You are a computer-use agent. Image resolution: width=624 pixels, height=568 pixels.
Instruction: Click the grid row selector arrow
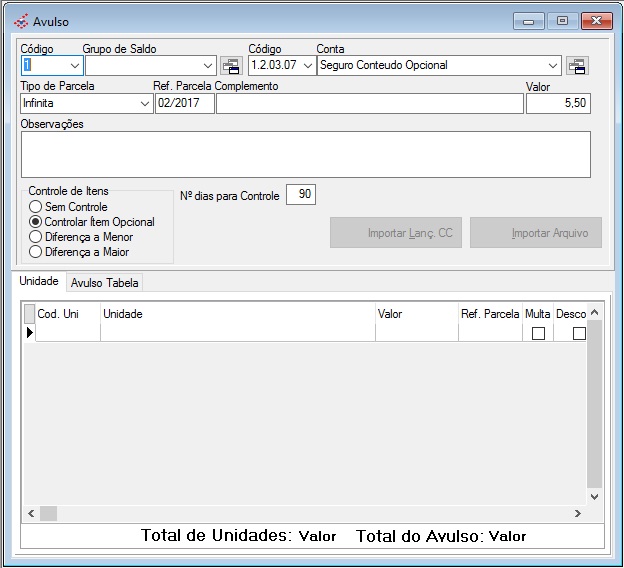pyautogui.click(x=29, y=332)
